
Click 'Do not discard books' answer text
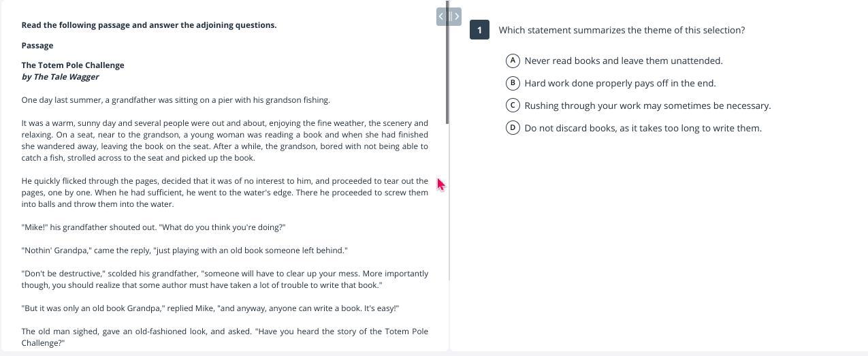click(x=643, y=128)
